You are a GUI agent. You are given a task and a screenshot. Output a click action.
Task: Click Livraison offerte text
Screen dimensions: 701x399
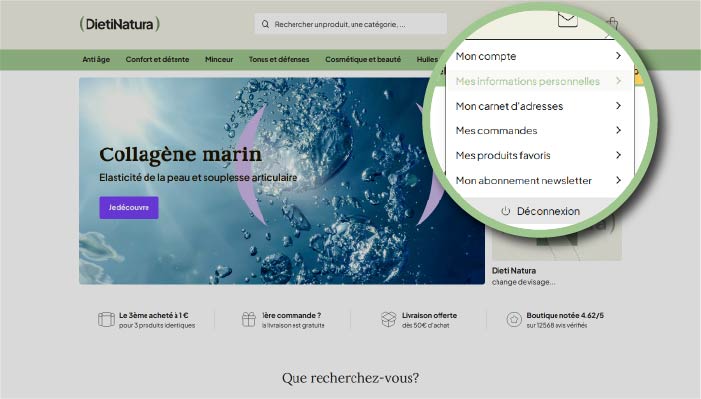pyautogui.click(x=429, y=315)
